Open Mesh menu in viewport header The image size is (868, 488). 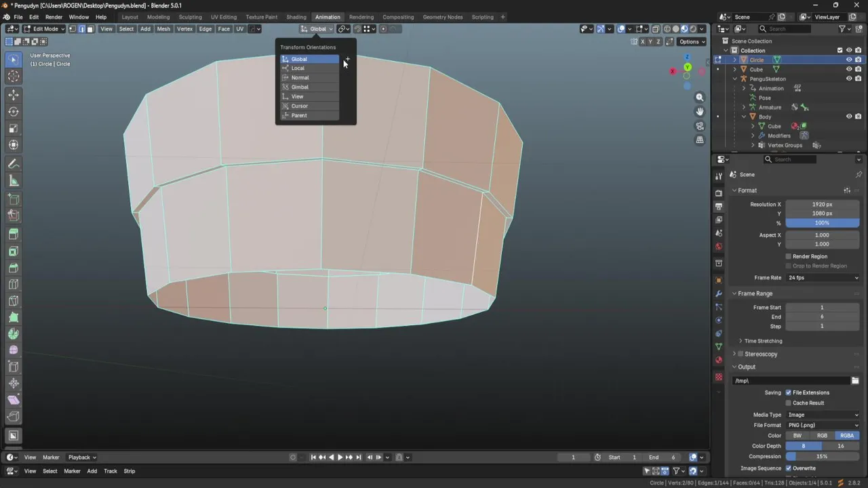tap(163, 29)
